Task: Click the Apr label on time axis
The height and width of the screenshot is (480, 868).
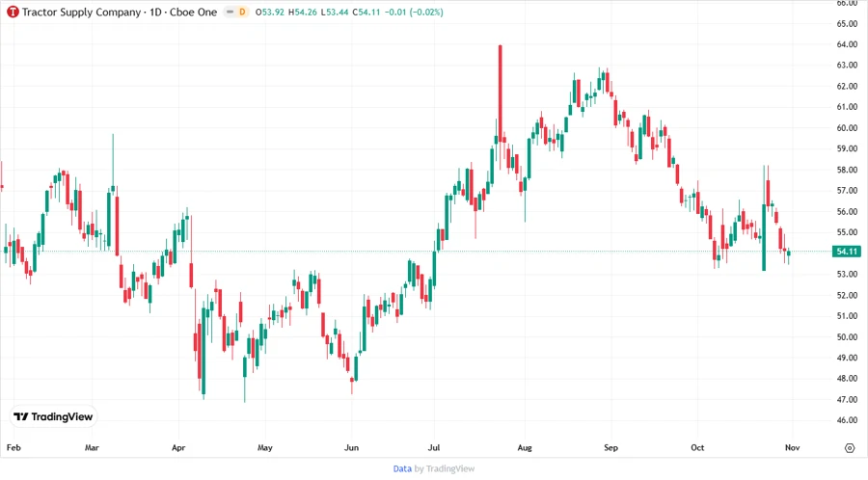Action: coord(178,447)
